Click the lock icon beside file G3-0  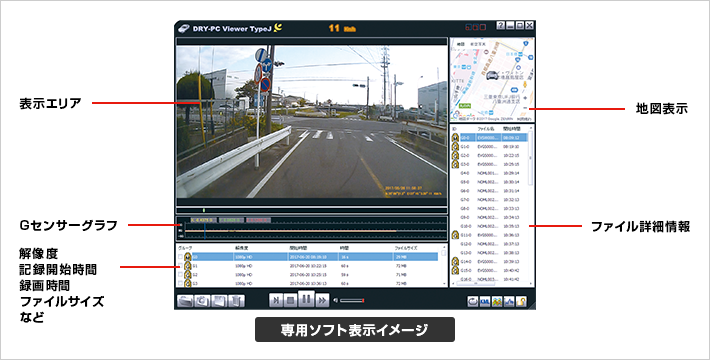pos(455,164)
